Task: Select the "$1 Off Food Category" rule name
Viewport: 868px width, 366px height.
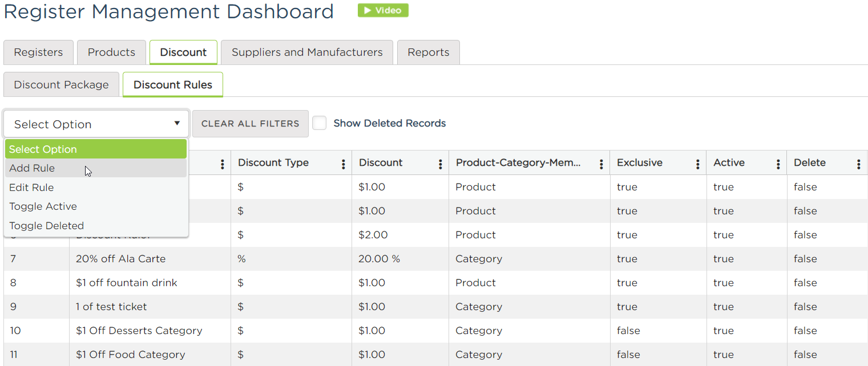Action: 131,355
